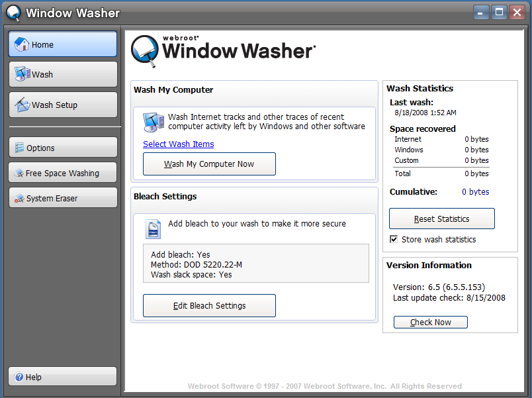Open Wash Setup

63,105
